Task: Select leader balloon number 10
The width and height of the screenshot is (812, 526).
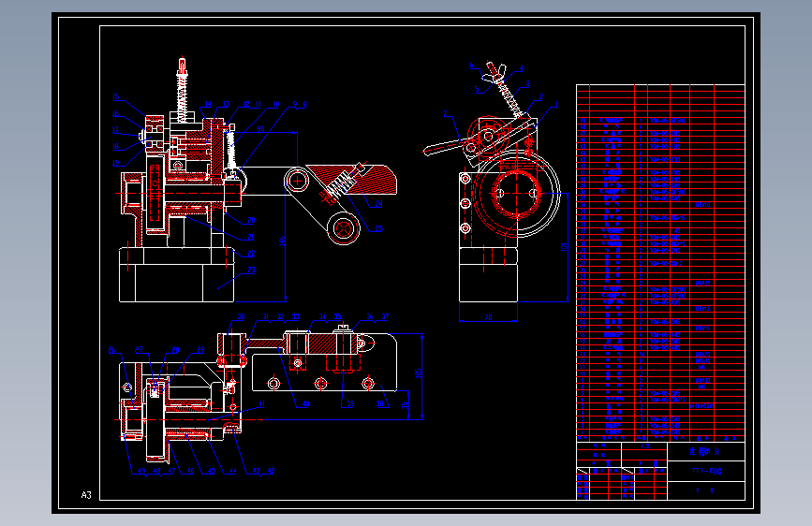Action: tap(276, 104)
